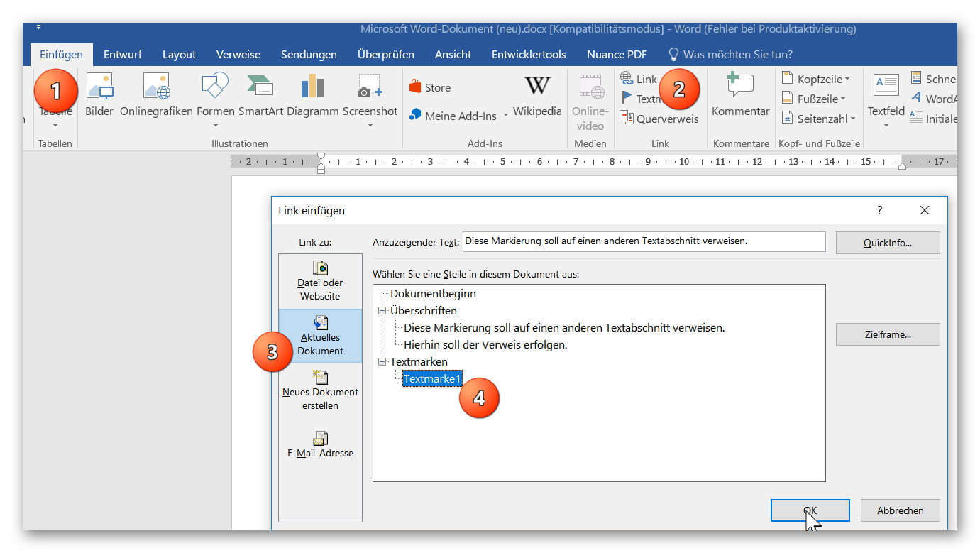Click the Zielframe... button

tap(888, 334)
